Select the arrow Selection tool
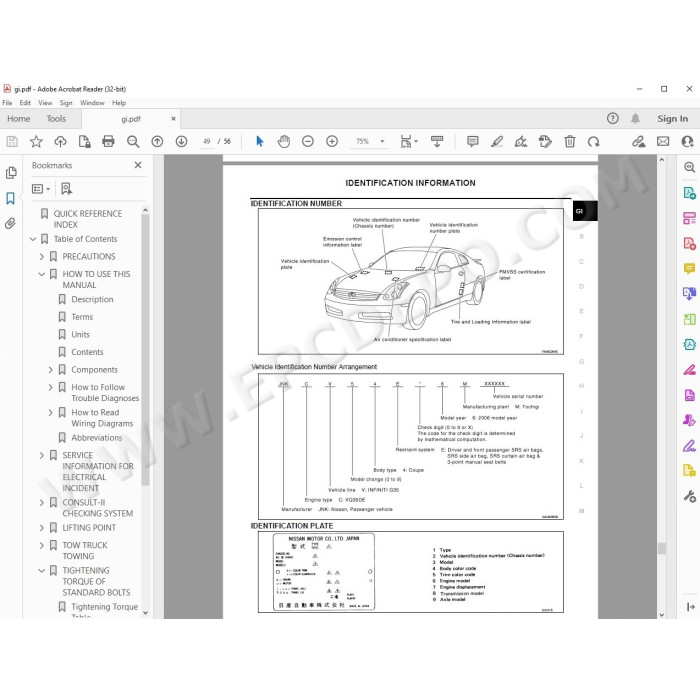This screenshot has height=700, width=700. tap(259, 142)
